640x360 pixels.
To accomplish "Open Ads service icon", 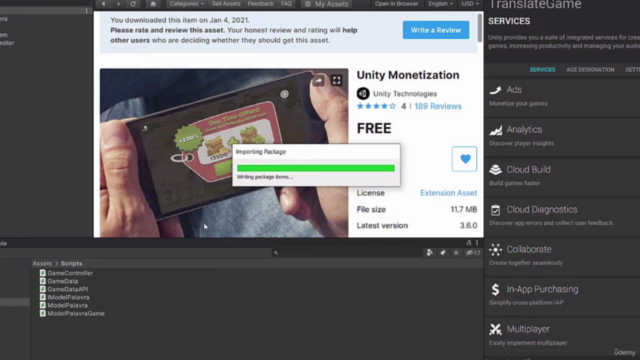I will [x=496, y=90].
